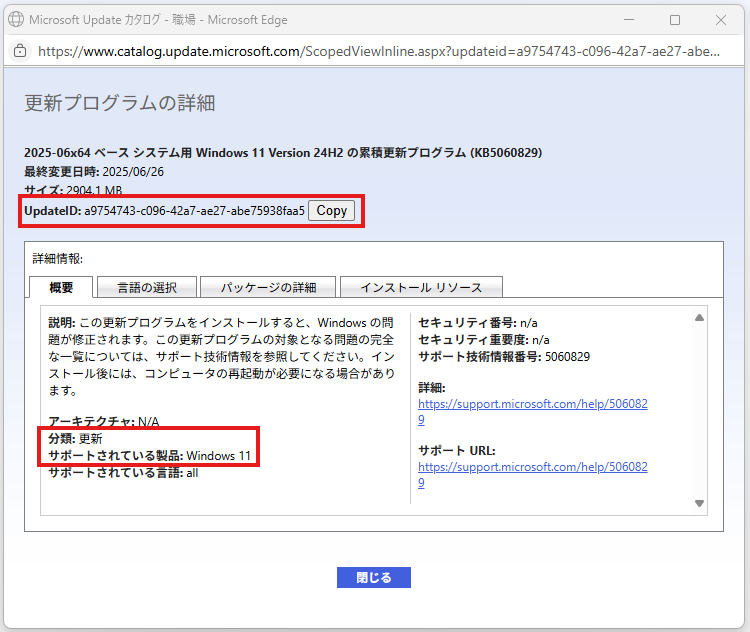Click the UpdateID value a9754743-c096-42a7-ae27-abe75938faa5
750x632 pixels.
pyautogui.click(x=194, y=211)
